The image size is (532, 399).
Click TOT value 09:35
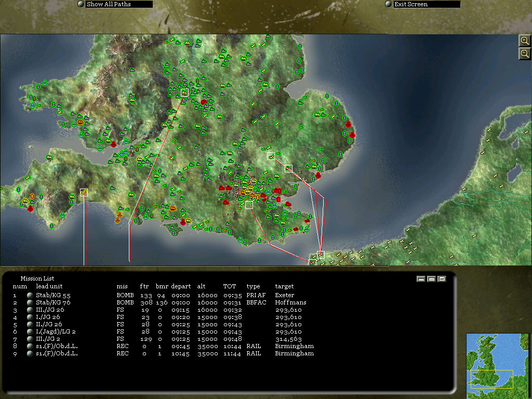click(232, 295)
